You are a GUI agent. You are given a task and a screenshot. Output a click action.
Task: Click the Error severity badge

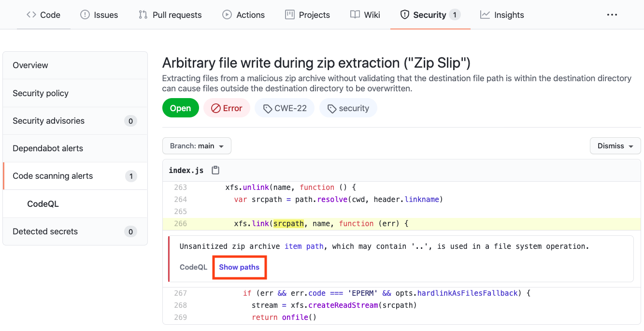227,108
